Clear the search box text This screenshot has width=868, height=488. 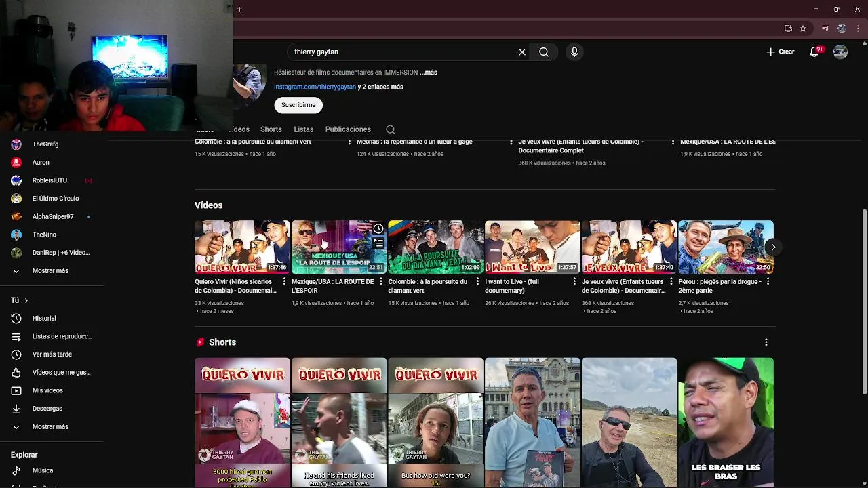click(522, 52)
